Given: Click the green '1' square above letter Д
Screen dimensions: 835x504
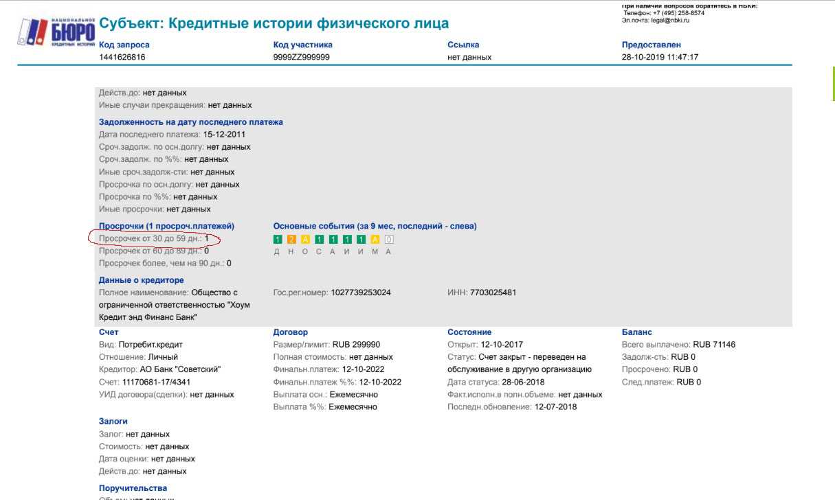Looking at the screenshot, I should click(x=278, y=240).
